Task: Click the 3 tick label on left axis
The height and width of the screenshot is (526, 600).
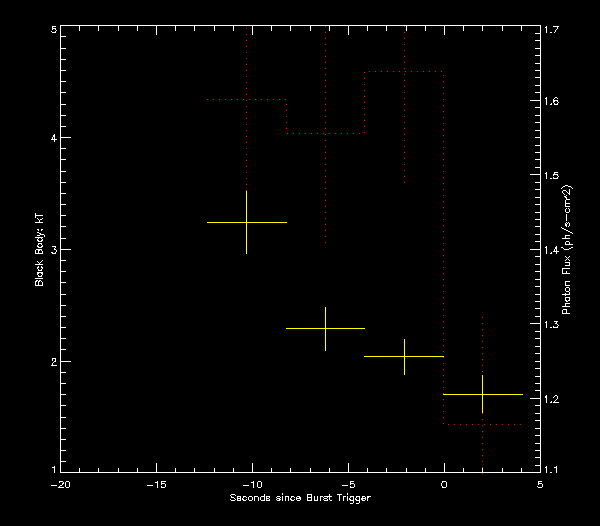Action: pyautogui.click(x=52, y=250)
